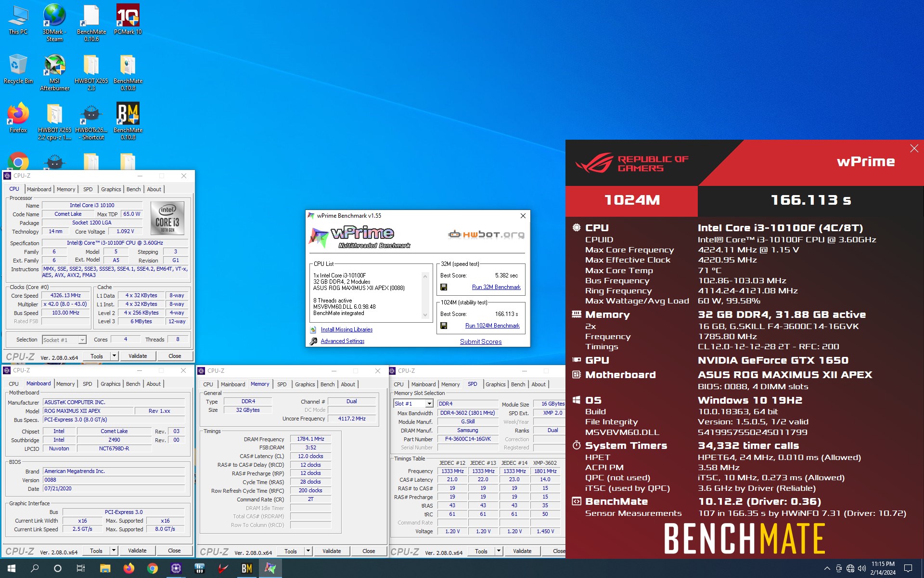Viewport: 924px width, 578px height.
Task: Open HWBOT X265 2.2 cpu-z folder
Action: [54, 121]
